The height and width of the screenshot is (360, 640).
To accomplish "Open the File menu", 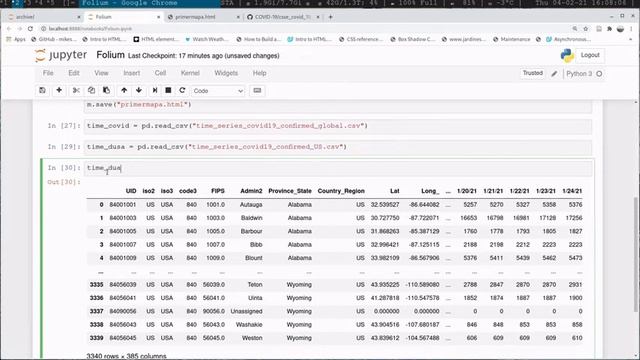I will tap(48, 73).
